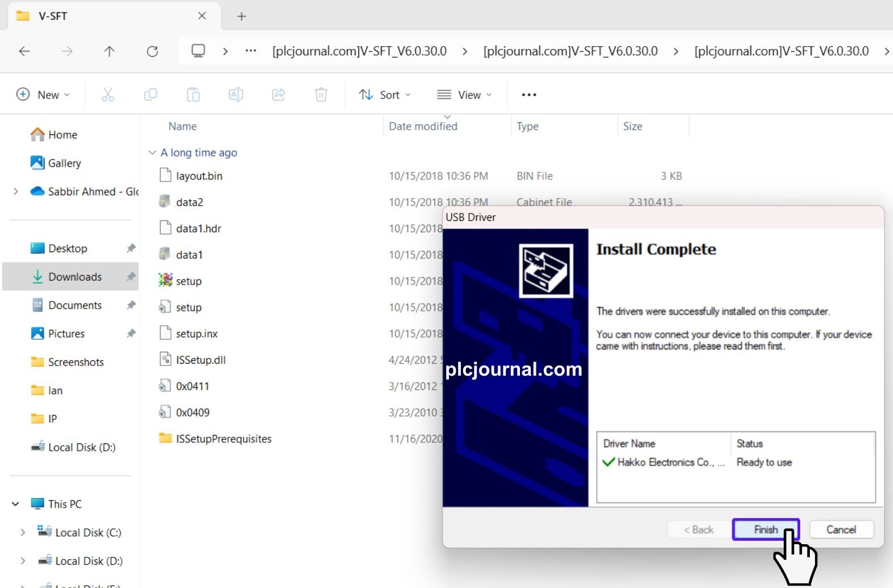Viewport: 893px width, 588px height.
Task: Click the Cut scissors icon
Action: click(108, 94)
